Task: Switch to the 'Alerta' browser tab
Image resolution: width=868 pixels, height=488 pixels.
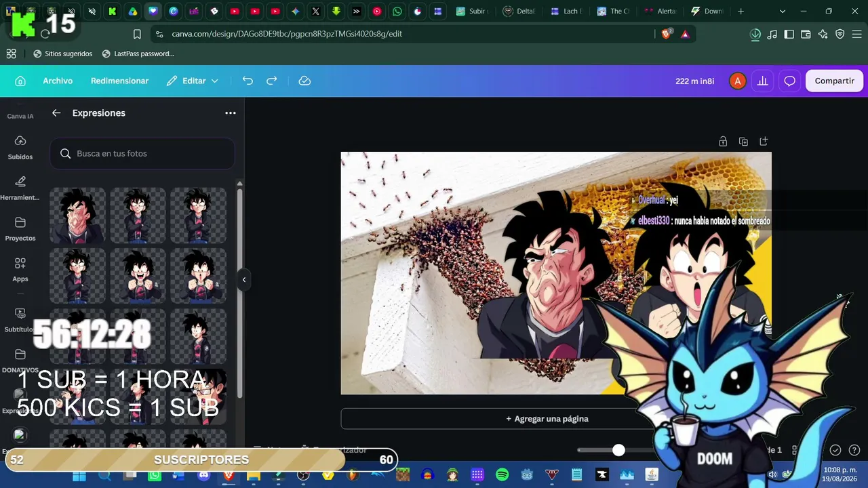Action: [658, 12]
